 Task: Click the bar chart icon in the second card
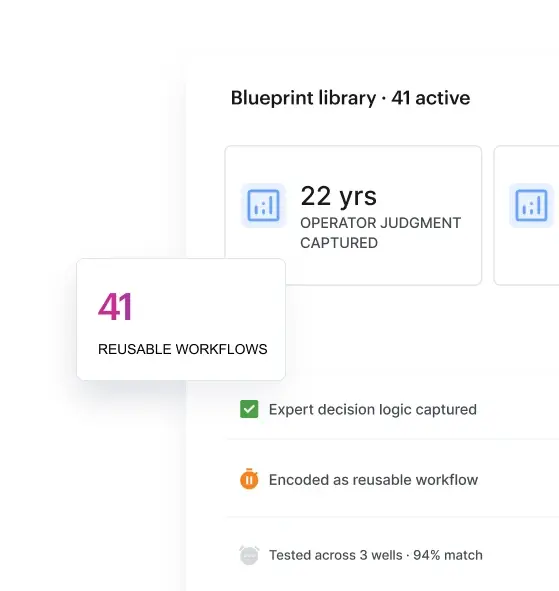coord(531,205)
